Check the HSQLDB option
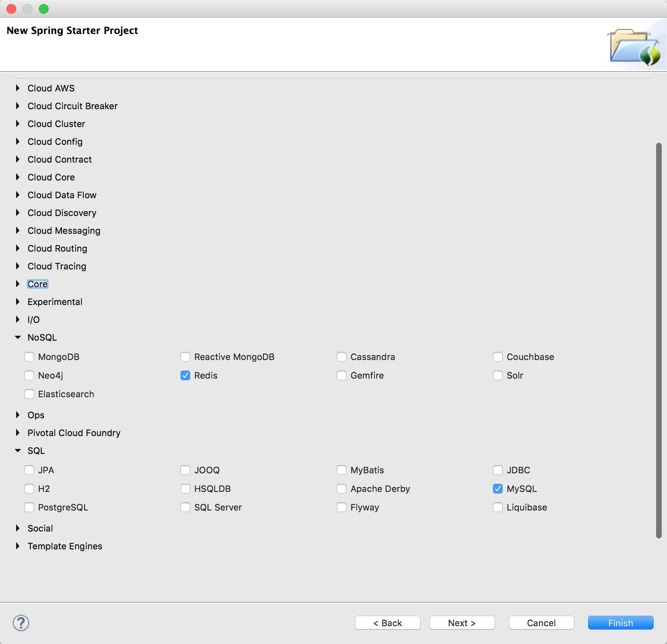 [185, 489]
